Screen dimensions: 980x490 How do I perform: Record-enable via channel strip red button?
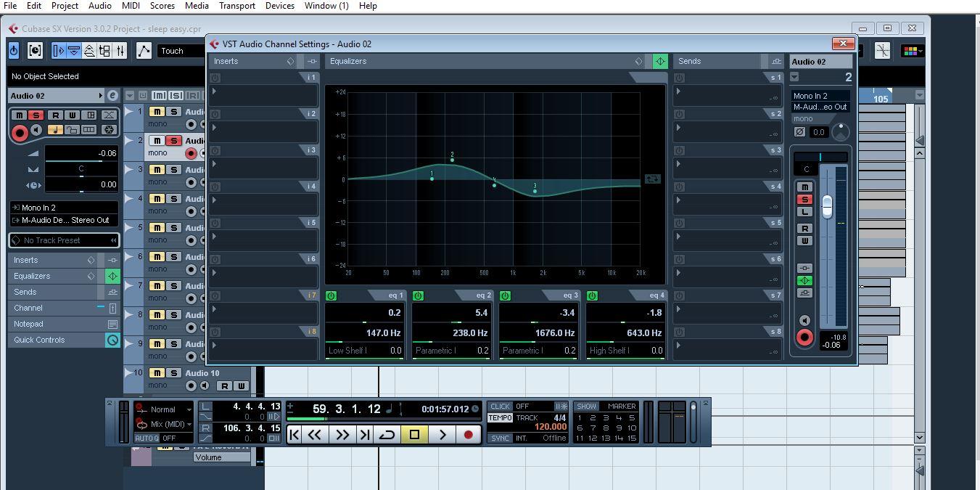click(x=804, y=338)
